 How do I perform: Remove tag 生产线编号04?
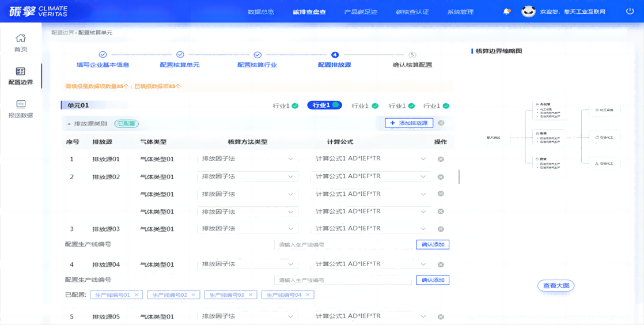[308, 295]
